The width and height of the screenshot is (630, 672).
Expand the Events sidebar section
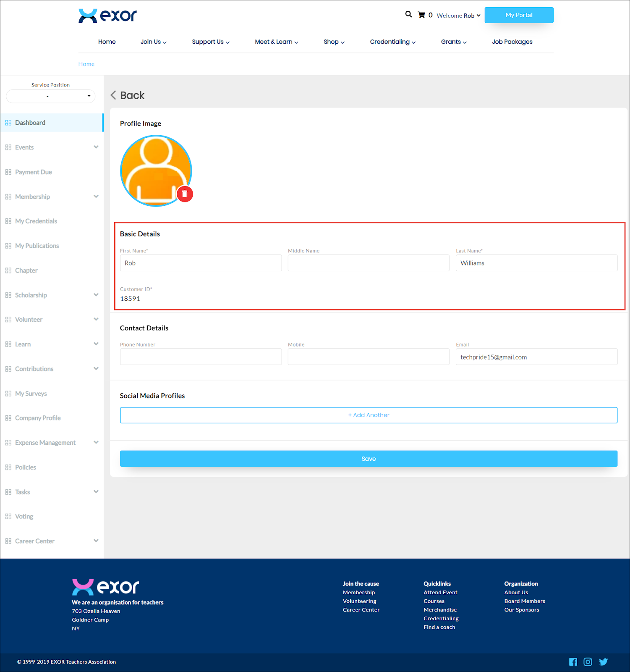click(x=96, y=147)
